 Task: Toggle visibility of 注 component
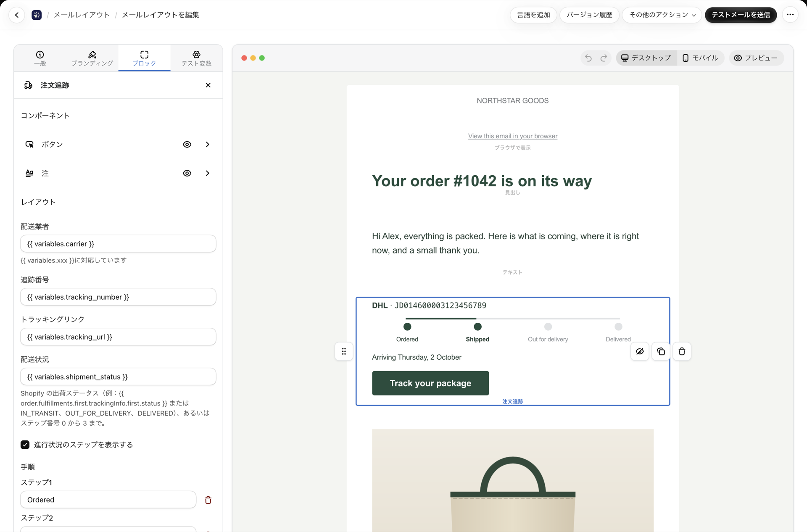[187, 173]
